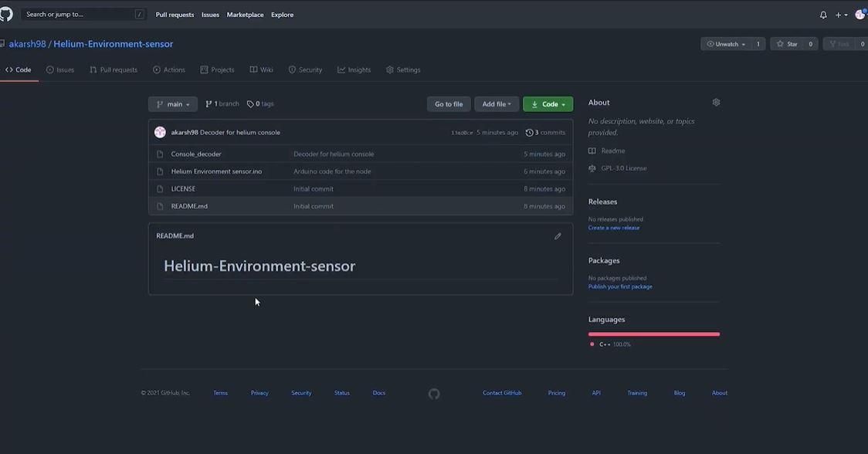Open the plus create-new menu
The height and width of the screenshot is (454, 868).
(x=842, y=15)
